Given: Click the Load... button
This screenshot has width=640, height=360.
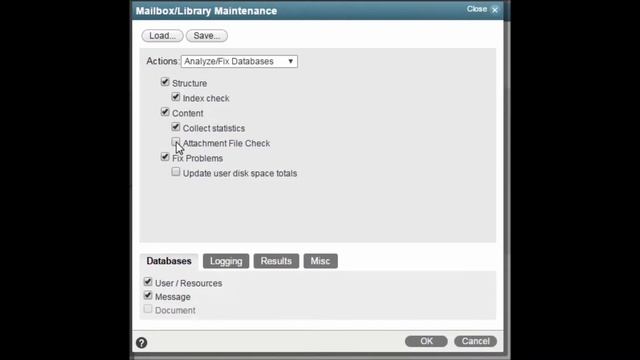Looking at the screenshot, I should click(x=162, y=36).
